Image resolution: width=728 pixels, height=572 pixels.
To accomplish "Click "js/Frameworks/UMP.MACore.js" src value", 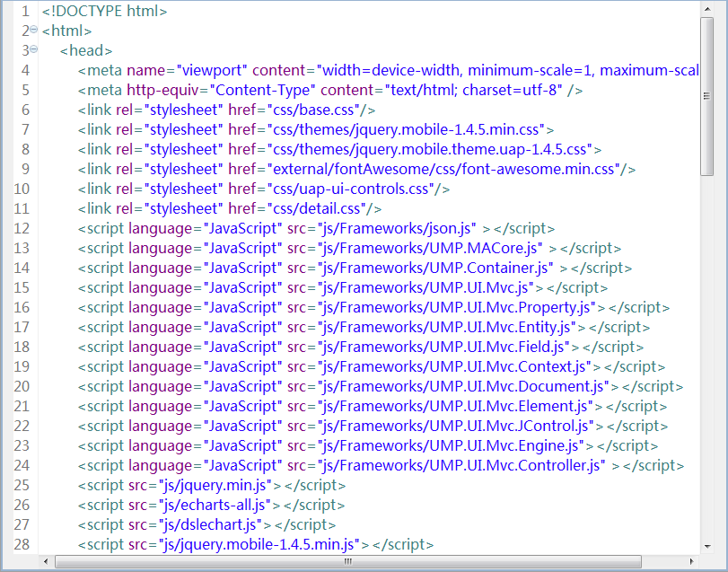I will [x=430, y=248].
